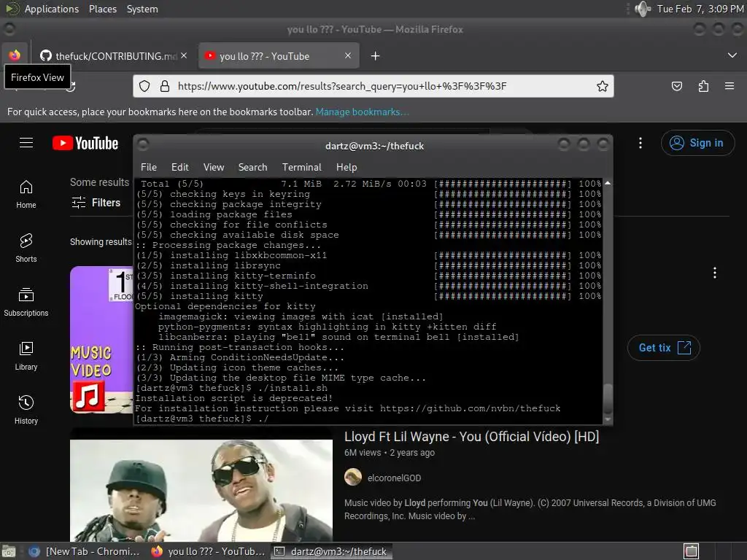Open the Filters options on YouTube
The width and height of the screenshot is (747, 560).
pos(96,203)
